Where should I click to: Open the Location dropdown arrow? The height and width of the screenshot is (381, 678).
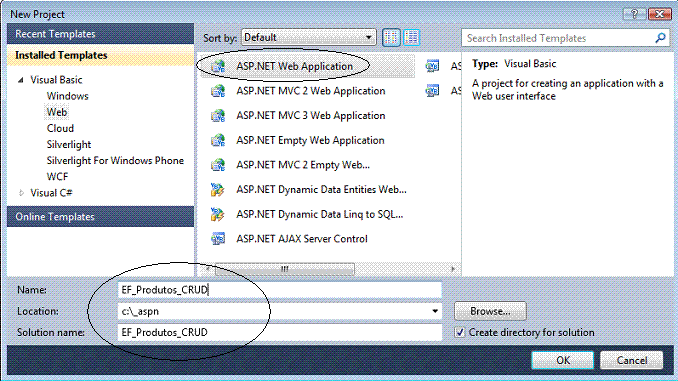pyautogui.click(x=435, y=311)
